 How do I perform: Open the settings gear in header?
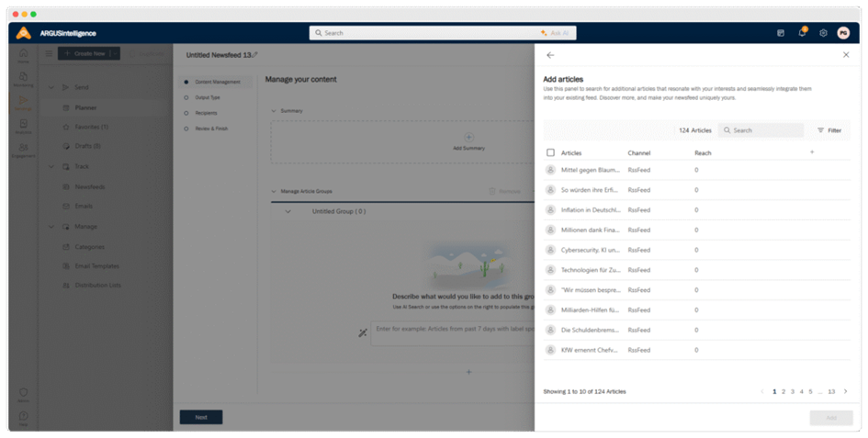823,32
